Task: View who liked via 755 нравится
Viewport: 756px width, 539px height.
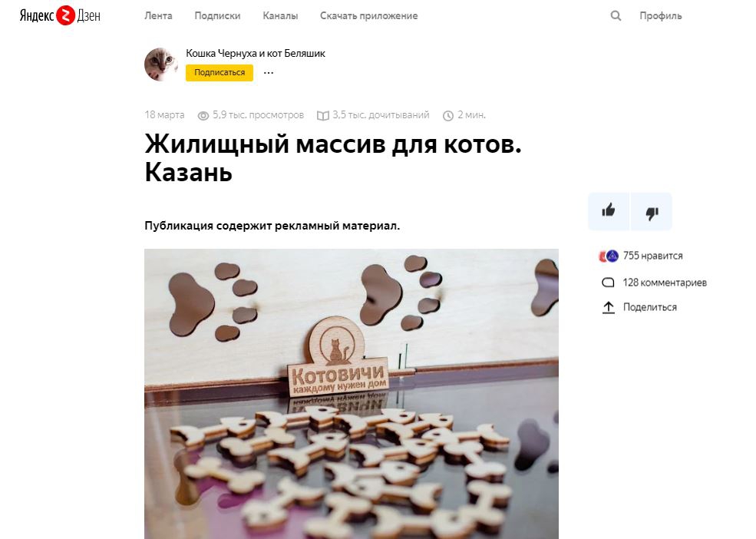Action: pos(653,256)
